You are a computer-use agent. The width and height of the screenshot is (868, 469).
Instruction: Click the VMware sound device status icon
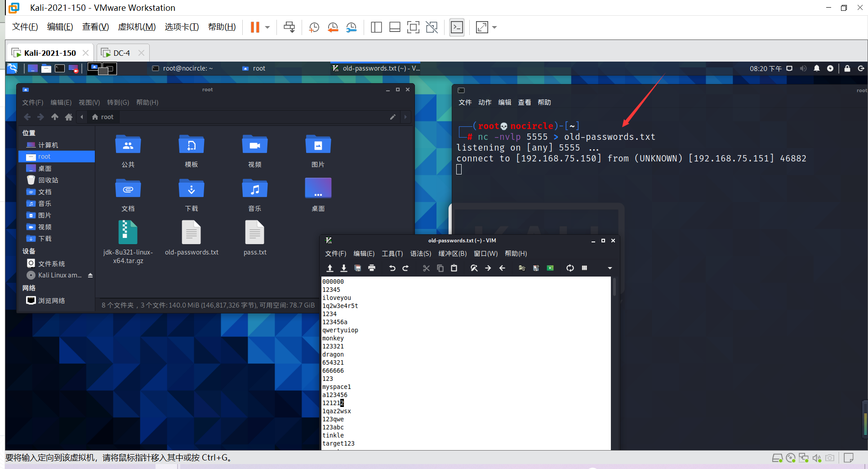click(x=817, y=458)
